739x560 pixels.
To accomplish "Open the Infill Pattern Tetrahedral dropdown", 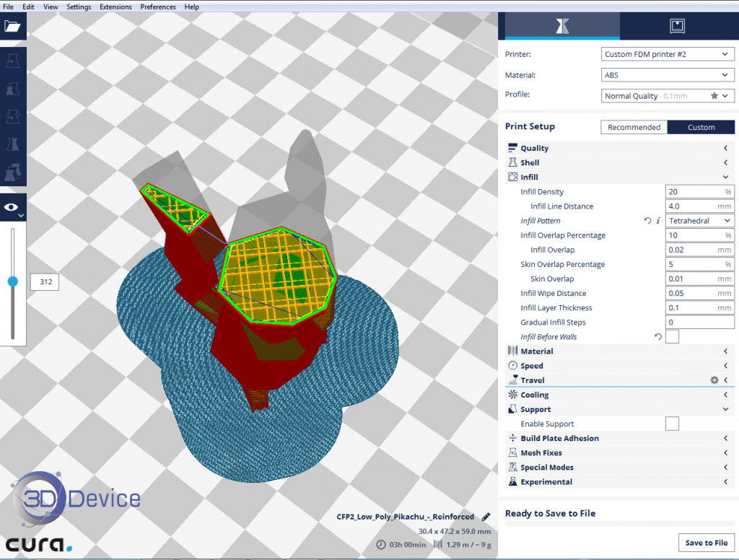I will click(700, 221).
